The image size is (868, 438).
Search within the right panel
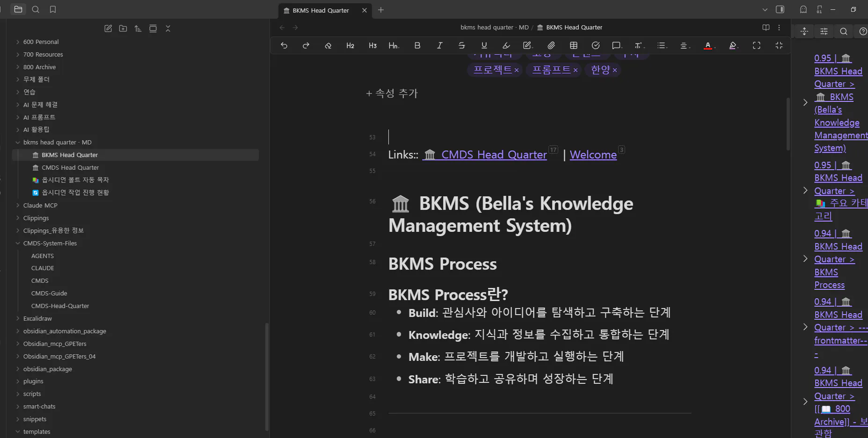pyautogui.click(x=844, y=31)
